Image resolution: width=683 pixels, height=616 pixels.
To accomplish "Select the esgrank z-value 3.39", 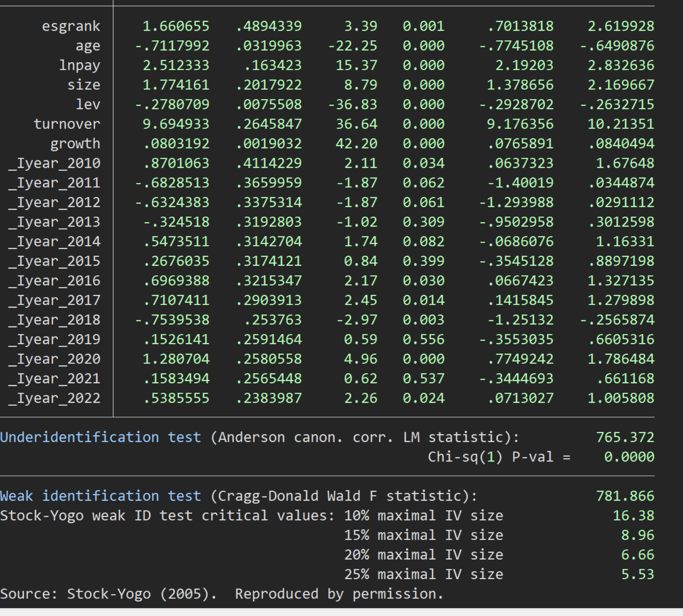I will click(361, 26).
